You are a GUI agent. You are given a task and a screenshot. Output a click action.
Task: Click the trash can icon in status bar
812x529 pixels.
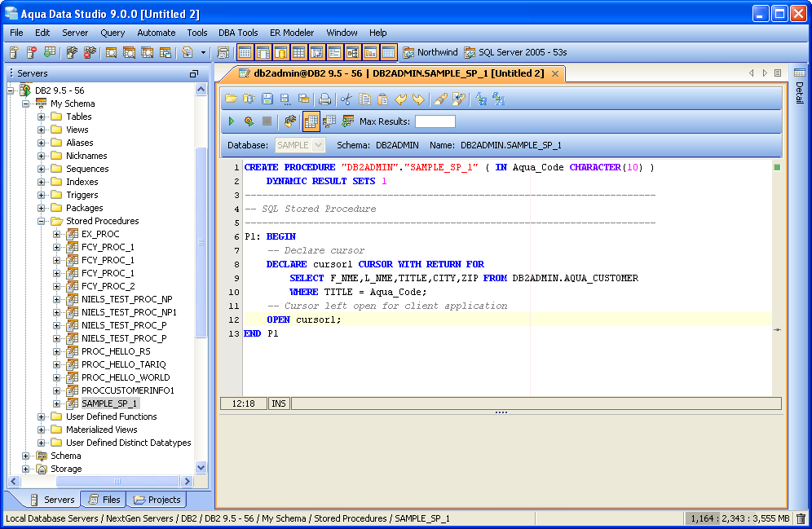click(801, 518)
